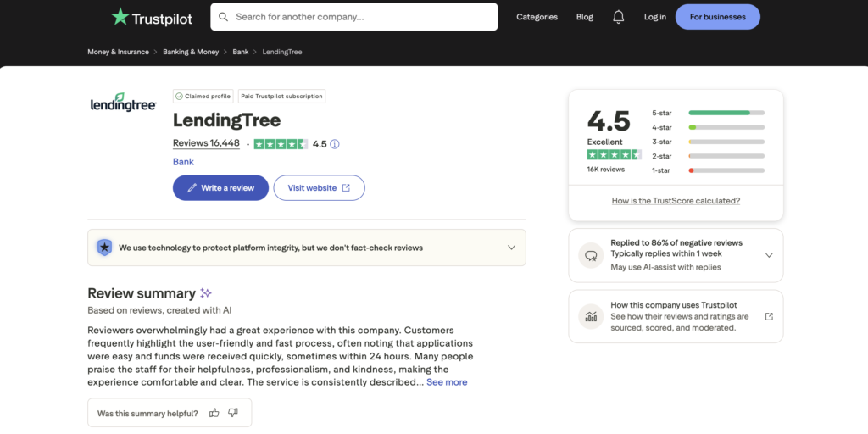The image size is (868, 434).
Task: Click the Claimed profile badge
Action: [203, 97]
